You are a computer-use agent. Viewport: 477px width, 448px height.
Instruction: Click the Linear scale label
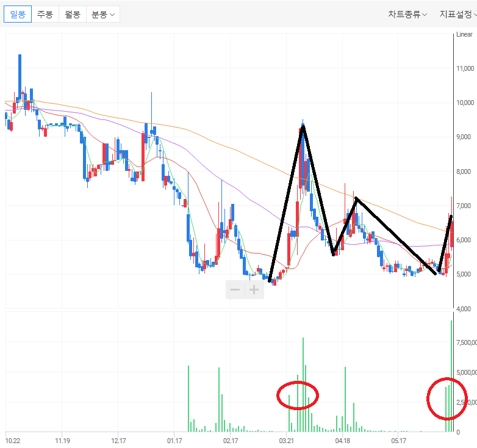pos(464,34)
